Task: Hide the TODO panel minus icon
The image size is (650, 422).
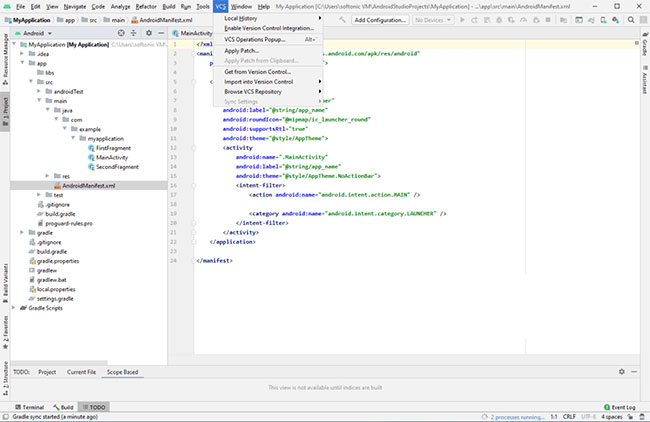Action: click(x=634, y=371)
